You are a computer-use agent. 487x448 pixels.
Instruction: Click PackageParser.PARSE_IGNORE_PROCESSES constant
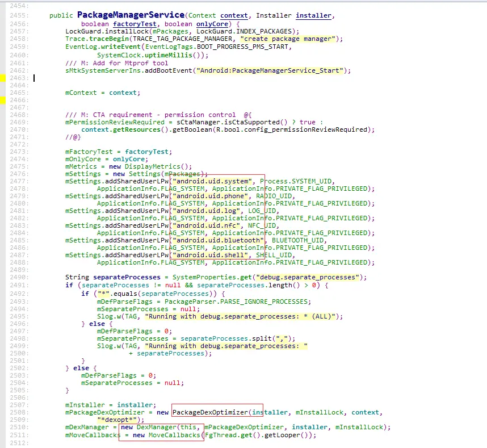point(236,302)
